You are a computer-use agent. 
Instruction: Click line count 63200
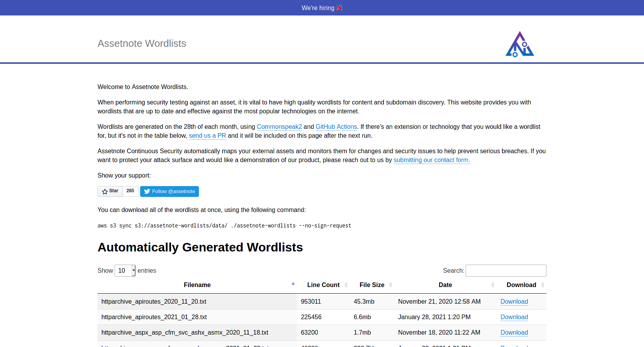[x=309, y=332]
